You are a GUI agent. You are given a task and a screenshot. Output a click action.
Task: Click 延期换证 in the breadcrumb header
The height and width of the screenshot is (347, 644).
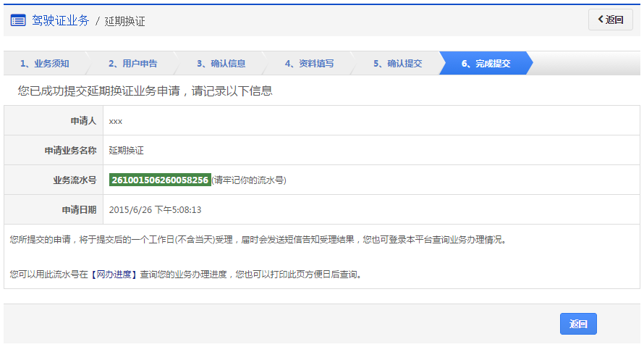click(x=125, y=21)
